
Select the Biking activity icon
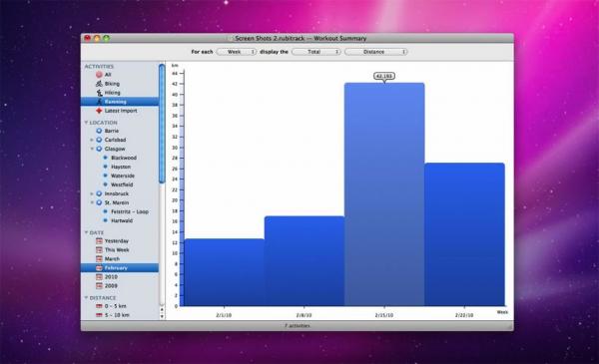[99, 84]
